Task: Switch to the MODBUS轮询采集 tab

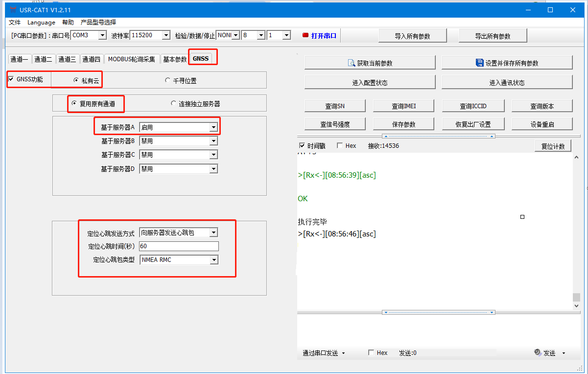Action: (x=132, y=59)
